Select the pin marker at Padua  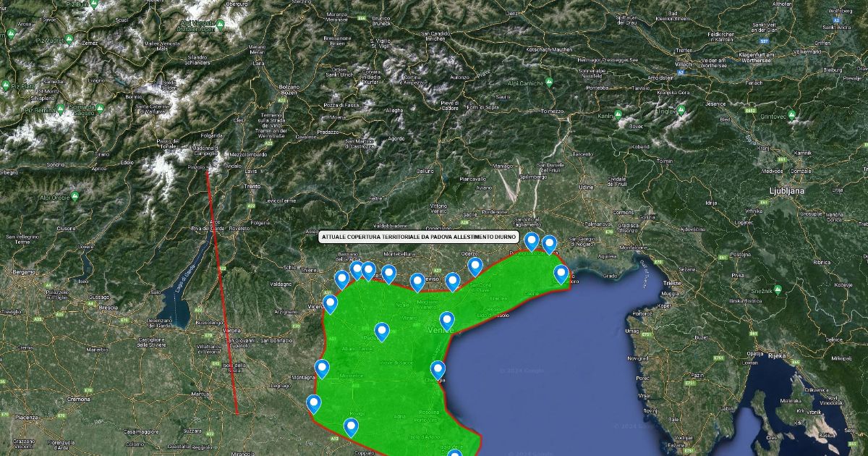point(382,332)
